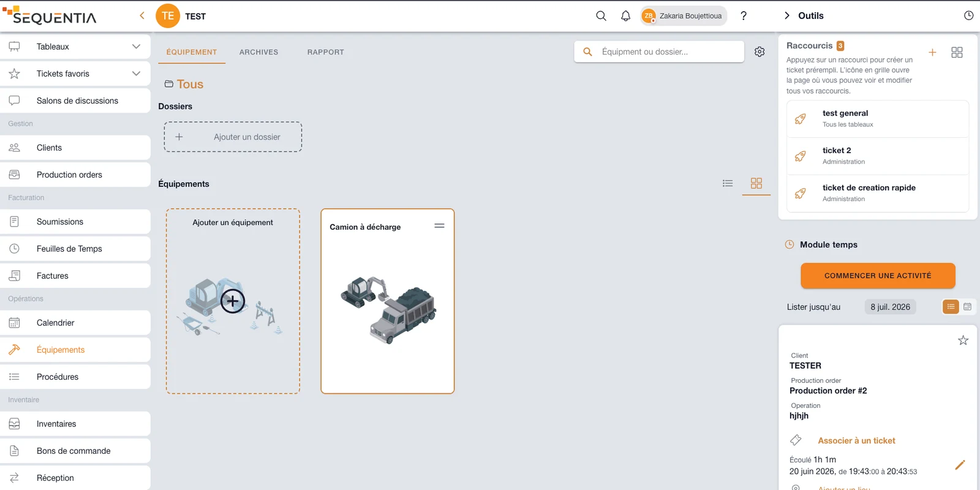Switch equipment view to list layout
The height and width of the screenshot is (490, 980).
(x=728, y=183)
